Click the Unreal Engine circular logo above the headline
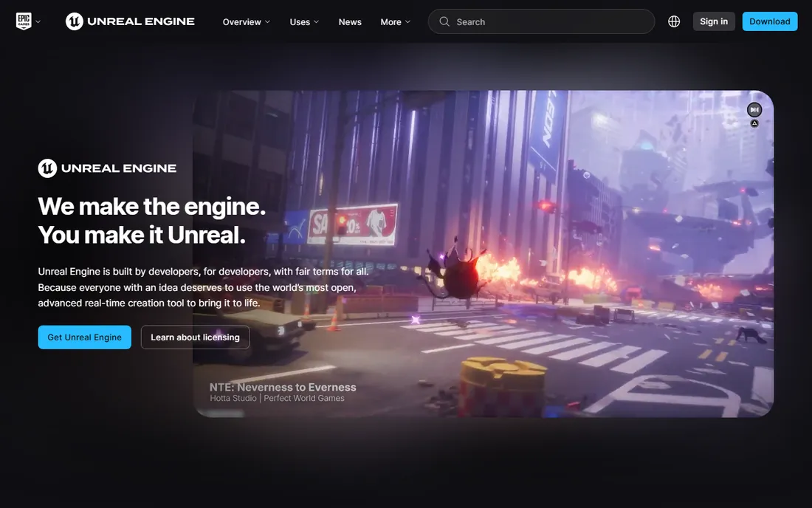Image resolution: width=812 pixels, height=508 pixels. (47, 168)
